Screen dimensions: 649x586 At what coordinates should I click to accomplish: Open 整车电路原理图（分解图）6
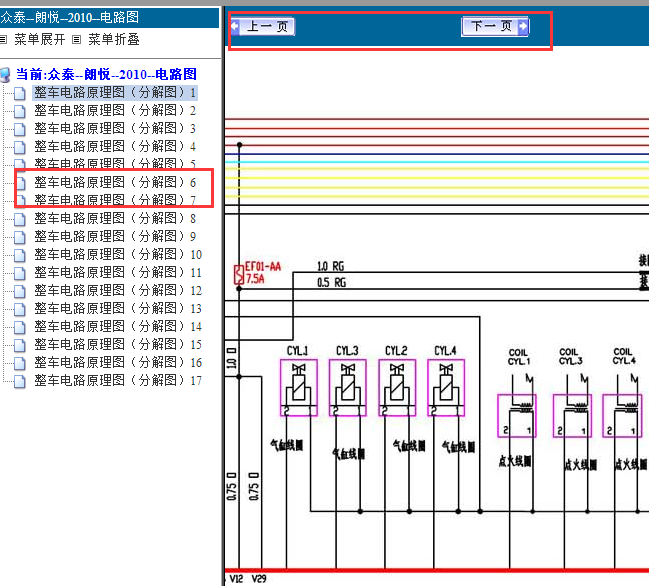[115, 183]
